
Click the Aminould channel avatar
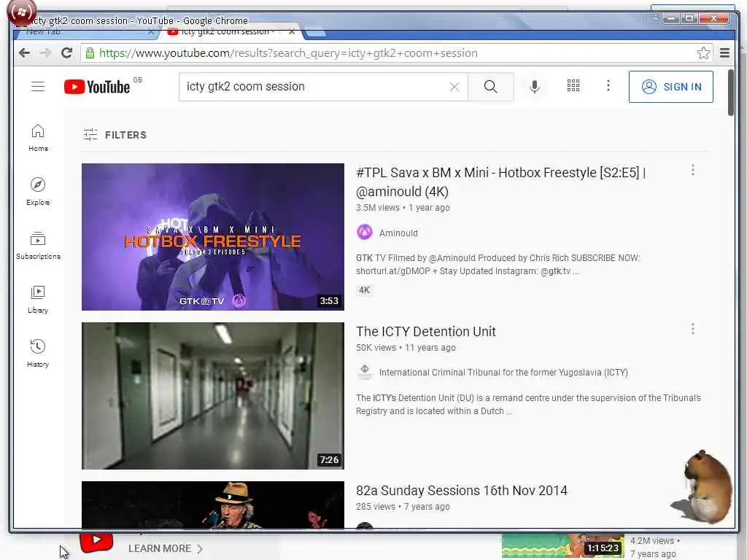(365, 233)
